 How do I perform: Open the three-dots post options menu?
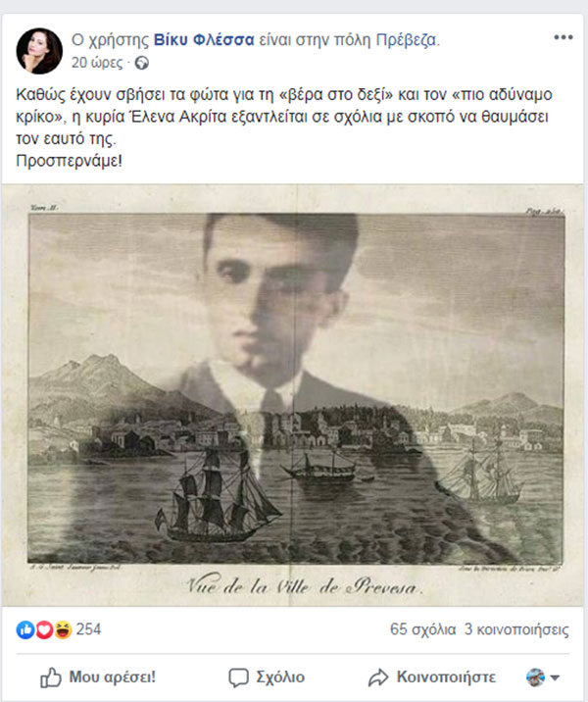pos(563,37)
